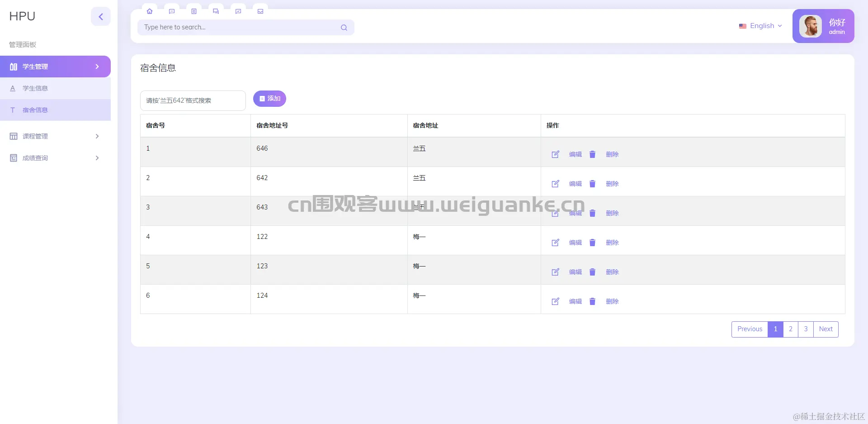Select the 学生管理 sidebar section
This screenshot has width=868, height=424.
[x=55, y=67]
